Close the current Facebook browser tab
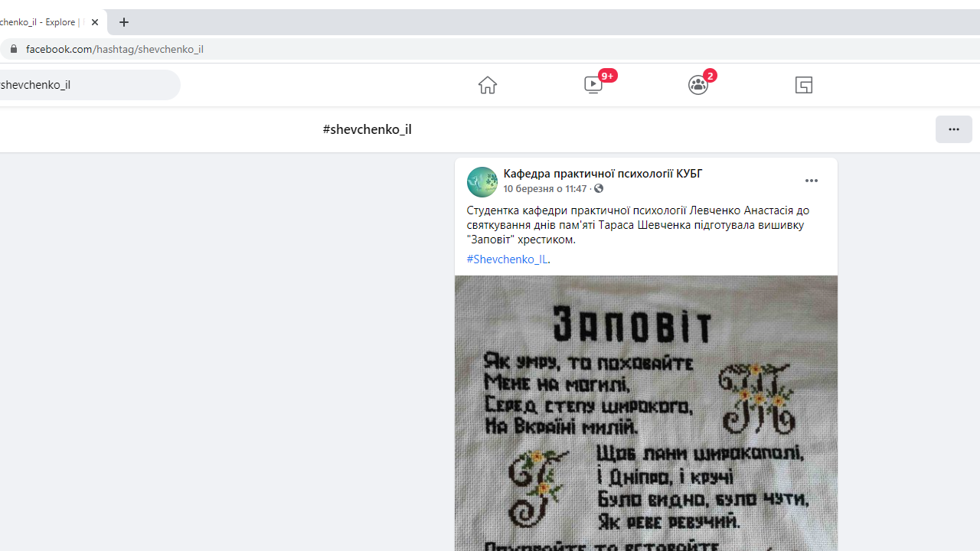Image resolution: width=980 pixels, height=551 pixels. 95,22
